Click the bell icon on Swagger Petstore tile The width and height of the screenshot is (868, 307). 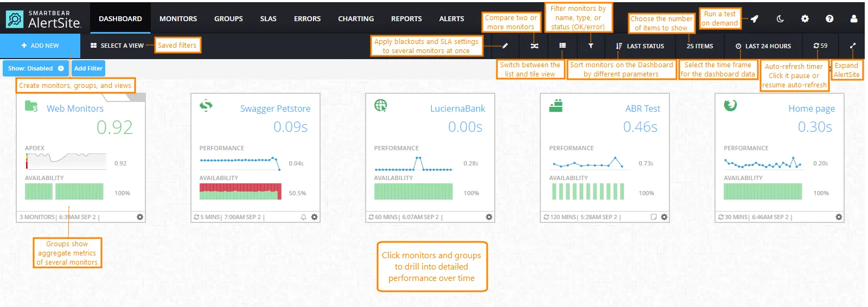point(303,217)
